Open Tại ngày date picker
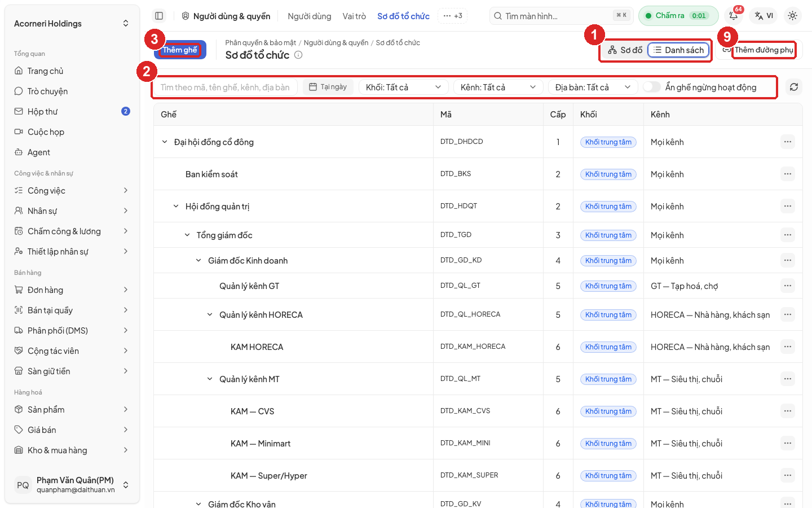812x508 pixels. [328, 87]
